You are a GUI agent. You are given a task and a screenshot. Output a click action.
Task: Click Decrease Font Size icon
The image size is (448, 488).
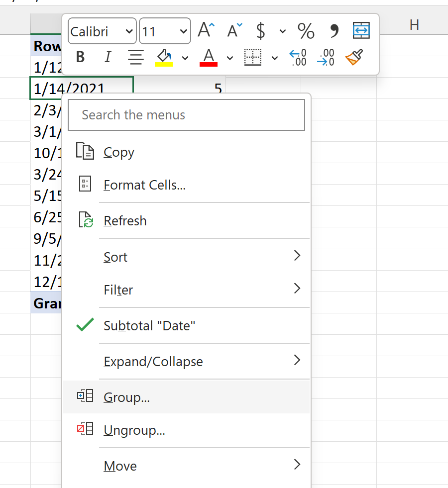234,30
